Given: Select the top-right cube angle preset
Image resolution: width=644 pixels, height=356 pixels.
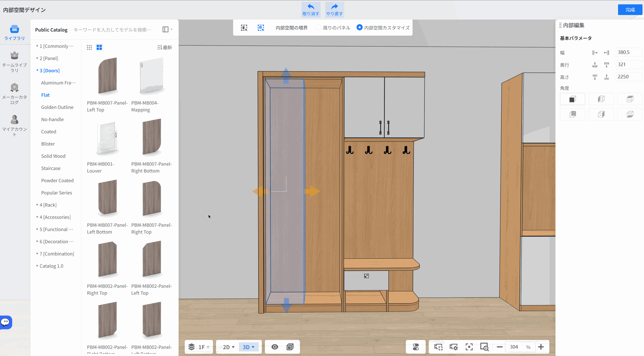Looking at the screenshot, I should point(630,99).
